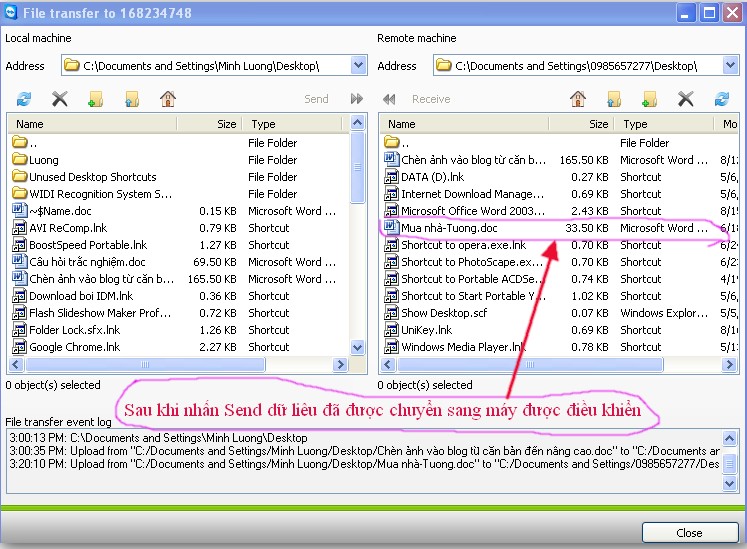This screenshot has width=747, height=549.
Task: Sort remote list by Type column
Action: click(x=665, y=124)
